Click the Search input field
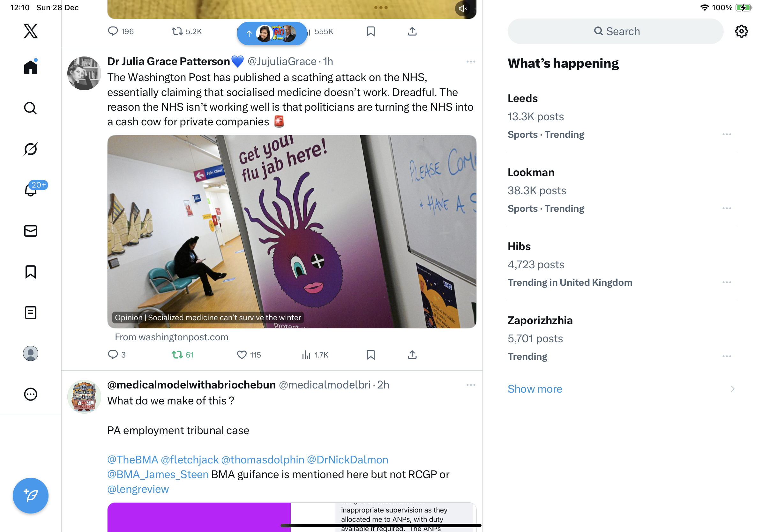Image resolution: width=762 pixels, height=532 pixels. 615,31
